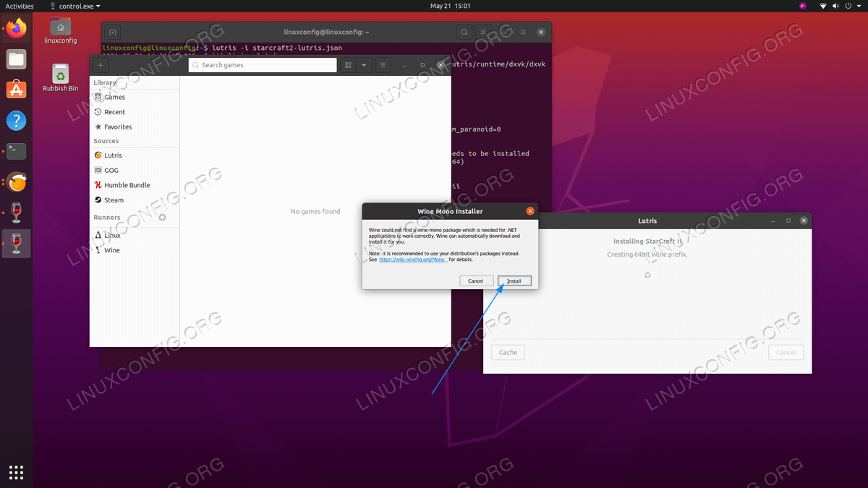The height and width of the screenshot is (488, 868).
Task: Select the GOG source
Action: point(111,170)
